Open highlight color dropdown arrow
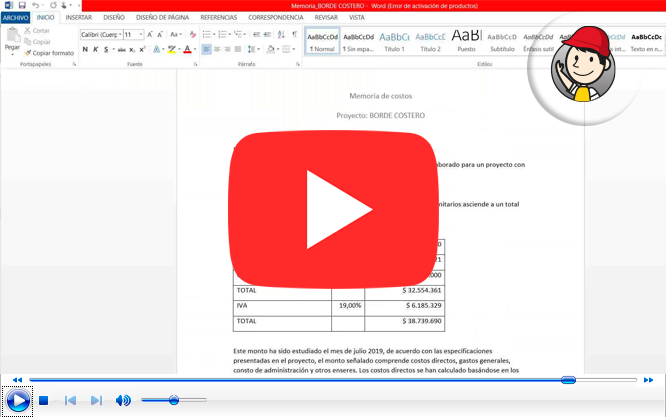The width and height of the screenshot is (666, 417). pos(179,49)
